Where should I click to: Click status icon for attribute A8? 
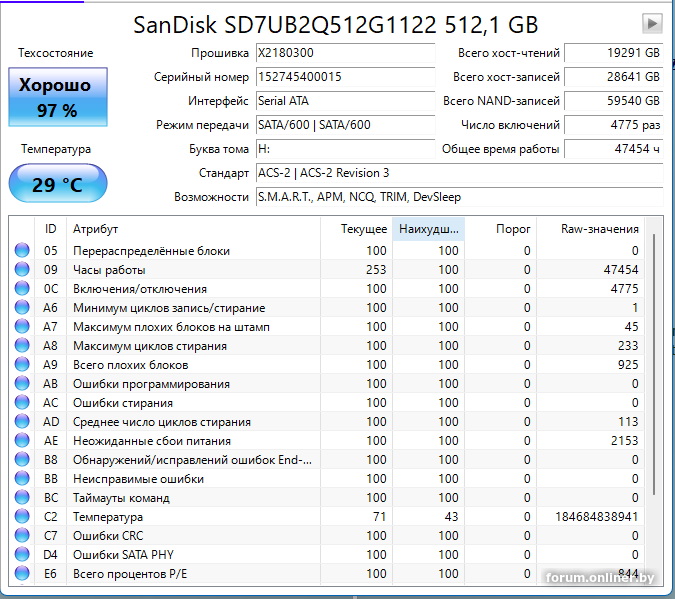point(22,345)
